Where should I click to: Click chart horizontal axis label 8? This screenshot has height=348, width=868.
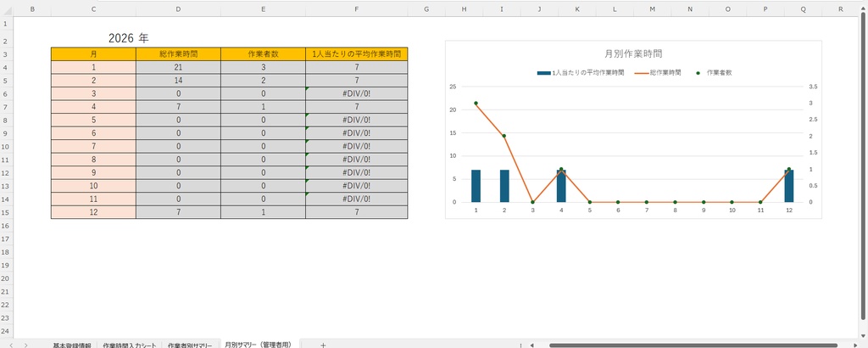[x=675, y=210]
